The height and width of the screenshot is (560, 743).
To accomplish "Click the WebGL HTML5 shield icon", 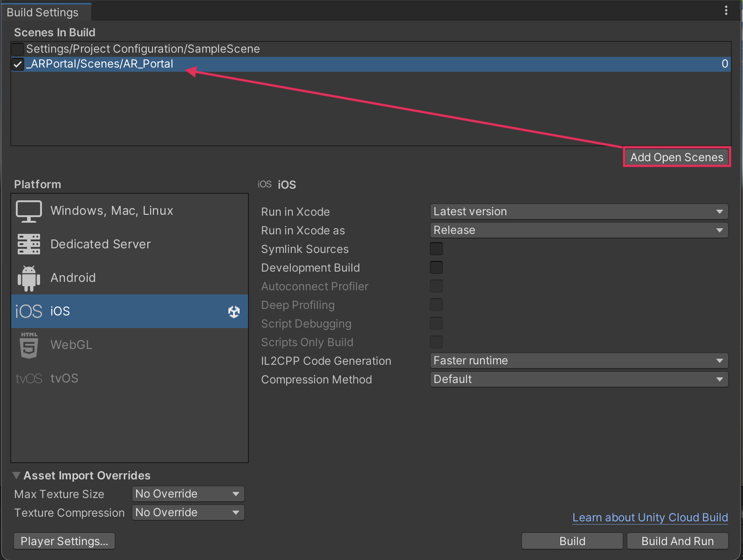I will [x=29, y=345].
